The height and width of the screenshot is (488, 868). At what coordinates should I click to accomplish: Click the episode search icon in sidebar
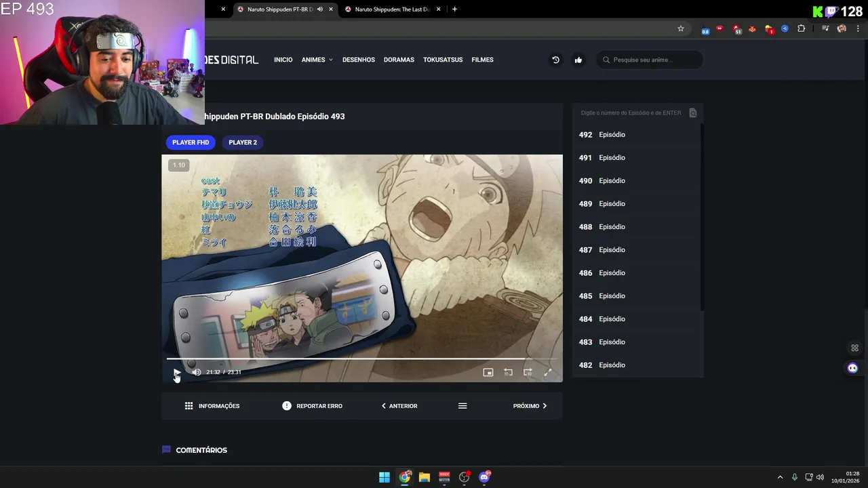pyautogui.click(x=693, y=113)
